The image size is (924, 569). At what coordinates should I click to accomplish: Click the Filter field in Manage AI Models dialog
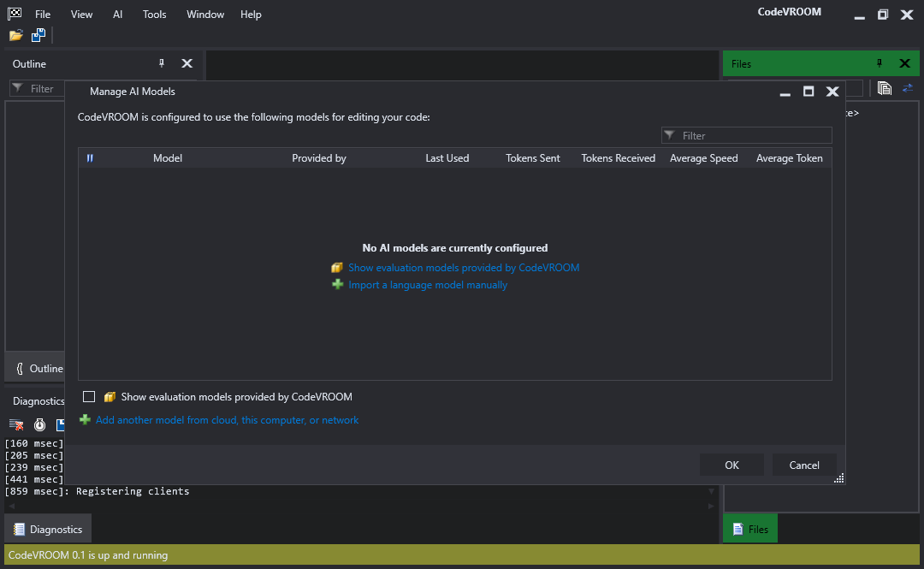coord(747,135)
